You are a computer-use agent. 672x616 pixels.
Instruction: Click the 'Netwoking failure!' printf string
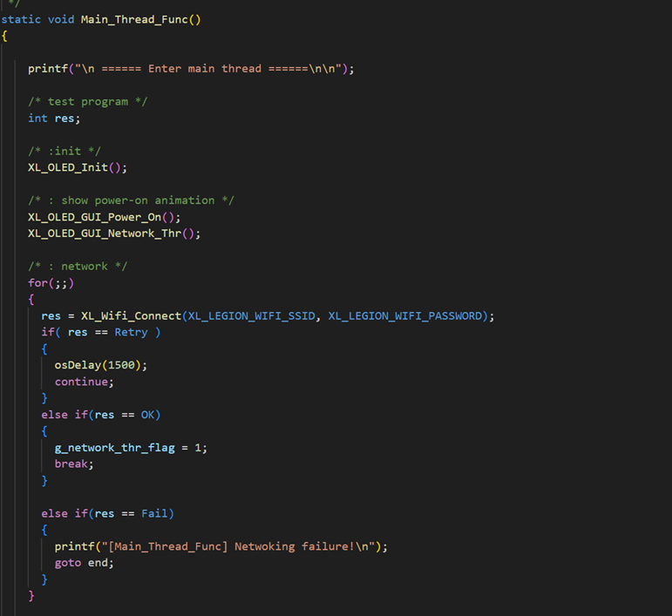tap(238, 546)
